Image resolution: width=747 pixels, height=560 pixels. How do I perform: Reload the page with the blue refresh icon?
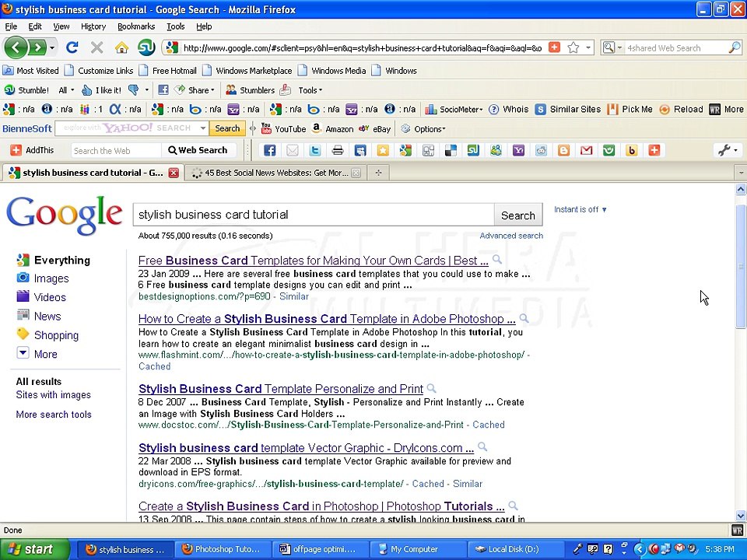pyautogui.click(x=72, y=47)
